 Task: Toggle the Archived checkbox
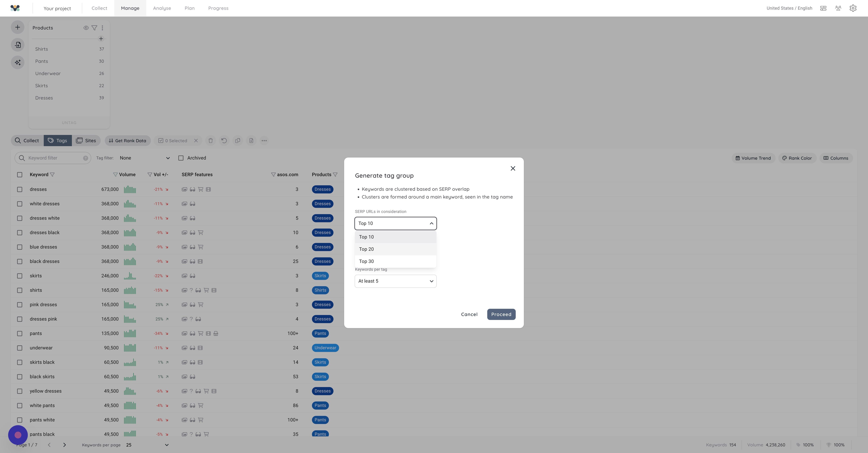[181, 158]
